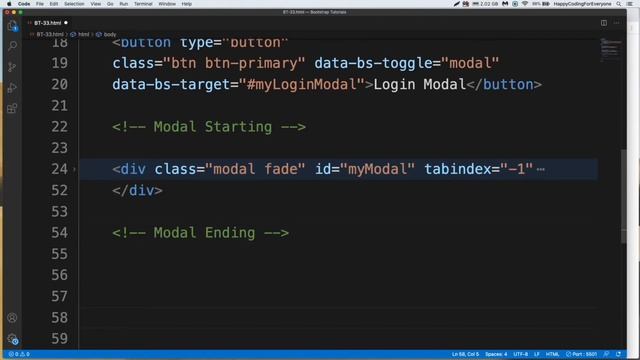Screen dimensions: 640x360
Task: Open the Run and Debug view
Action: [x=12, y=87]
